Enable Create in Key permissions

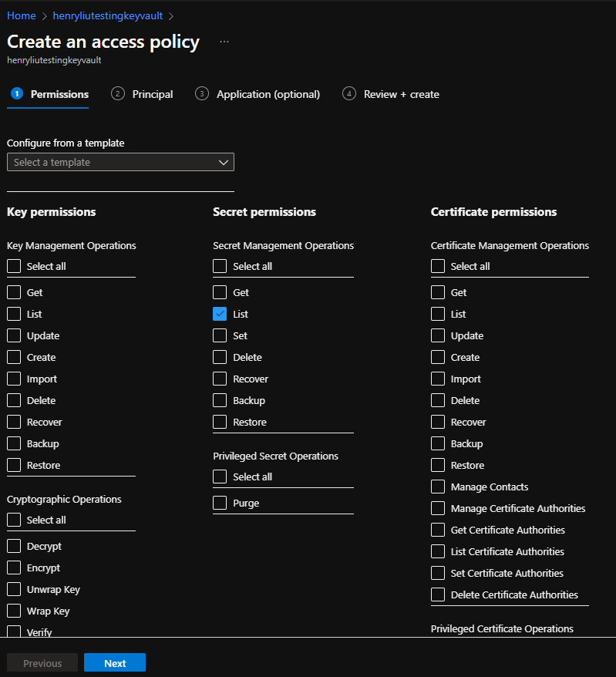(14, 357)
